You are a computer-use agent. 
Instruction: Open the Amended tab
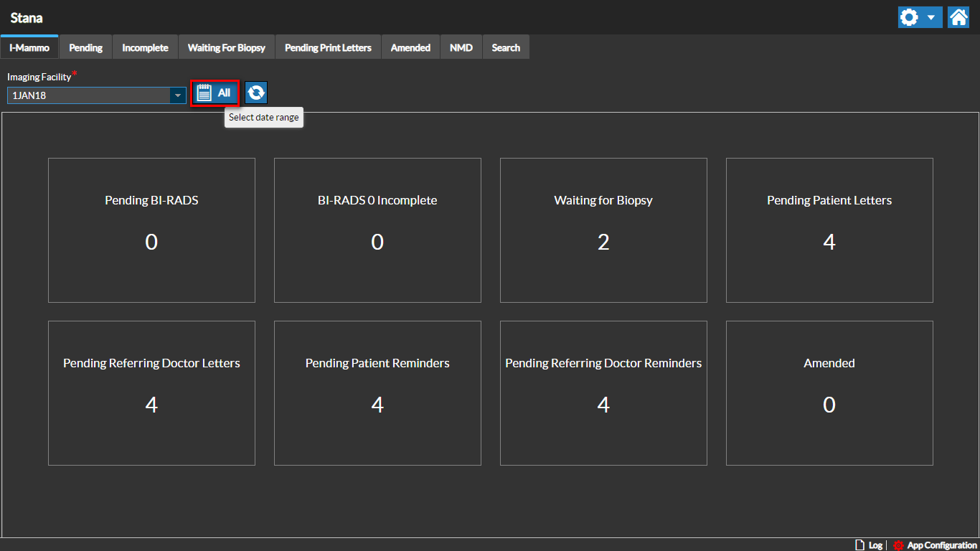[410, 47]
